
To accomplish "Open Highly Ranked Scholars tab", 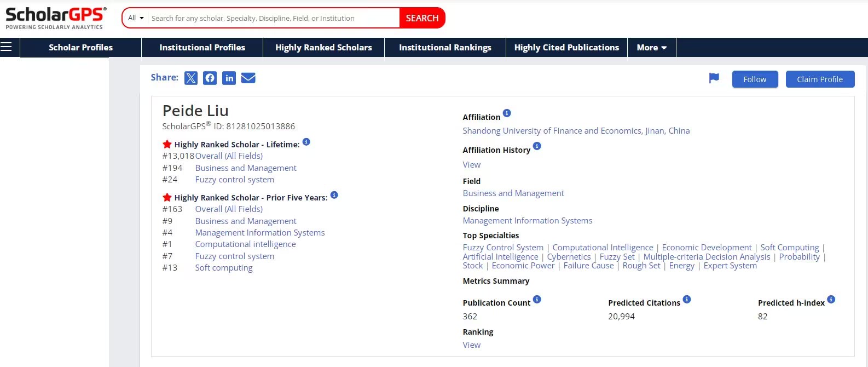I will pos(323,48).
